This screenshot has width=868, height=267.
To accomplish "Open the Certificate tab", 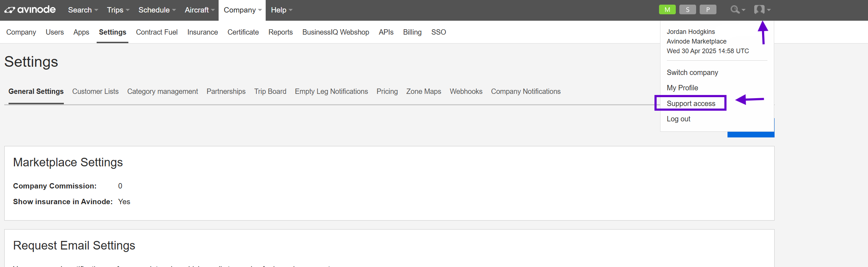I will tap(243, 32).
